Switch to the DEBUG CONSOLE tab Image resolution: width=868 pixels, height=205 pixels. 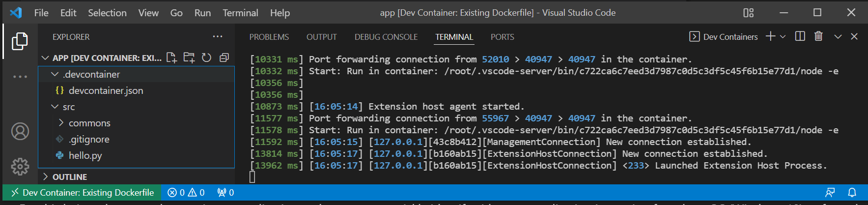tap(386, 37)
